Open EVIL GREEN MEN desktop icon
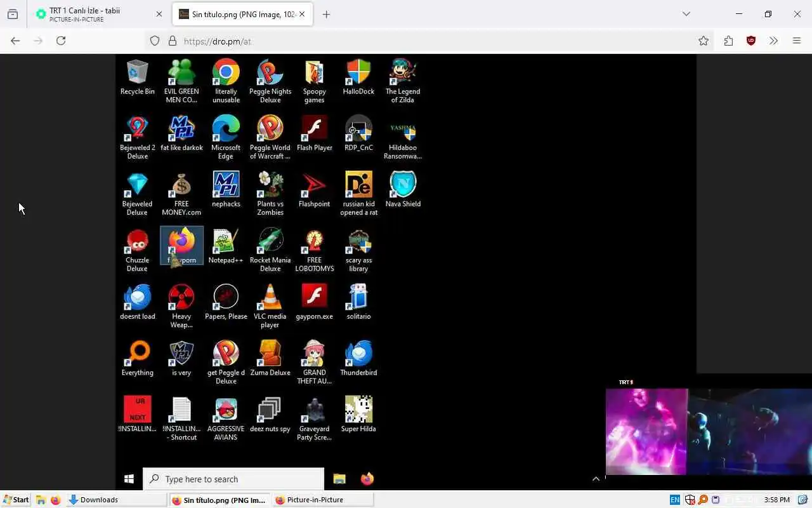The width and height of the screenshot is (812, 508). [181, 81]
